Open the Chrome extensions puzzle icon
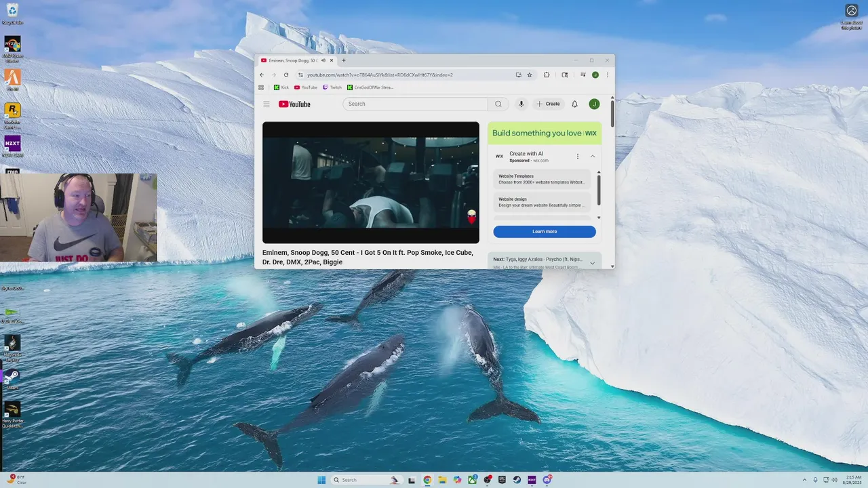The width and height of the screenshot is (868, 488). [547, 75]
